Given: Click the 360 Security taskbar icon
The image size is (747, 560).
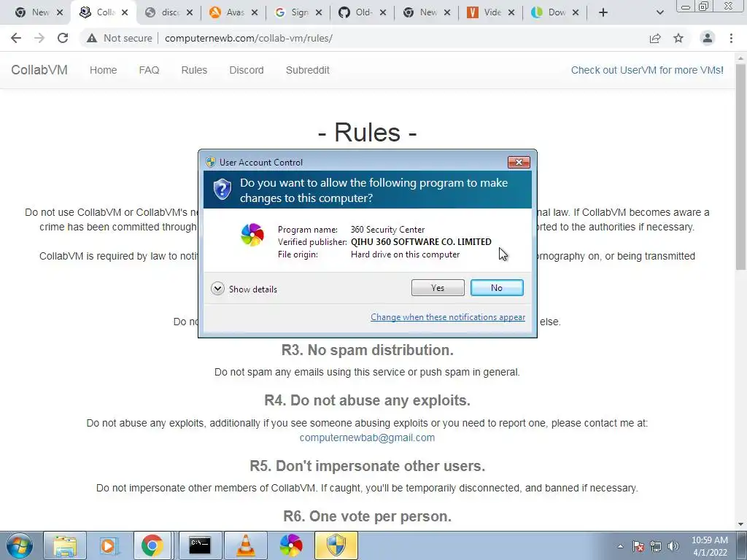Looking at the screenshot, I should tap(290, 545).
